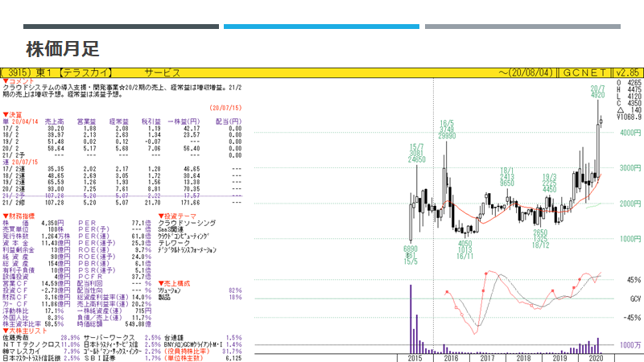Select consolidated sales value 93.00
The image size is (644, 362).
click(x=56, y=189)
